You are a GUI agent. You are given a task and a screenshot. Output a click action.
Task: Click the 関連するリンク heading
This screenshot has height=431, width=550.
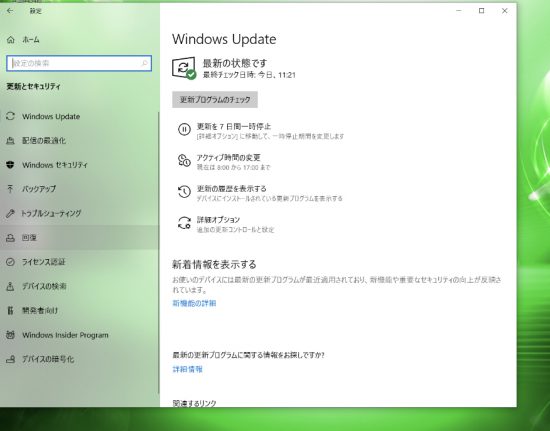tap(194, 403)
